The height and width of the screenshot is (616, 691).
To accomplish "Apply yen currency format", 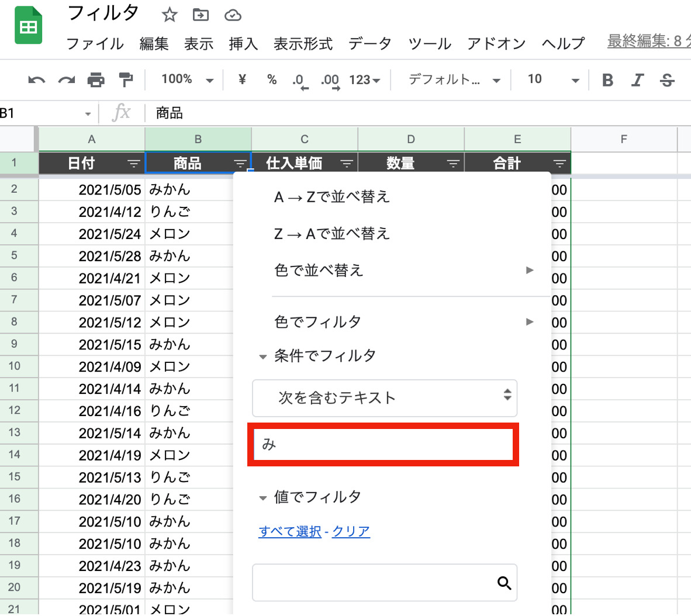I will tap(242, 79).
